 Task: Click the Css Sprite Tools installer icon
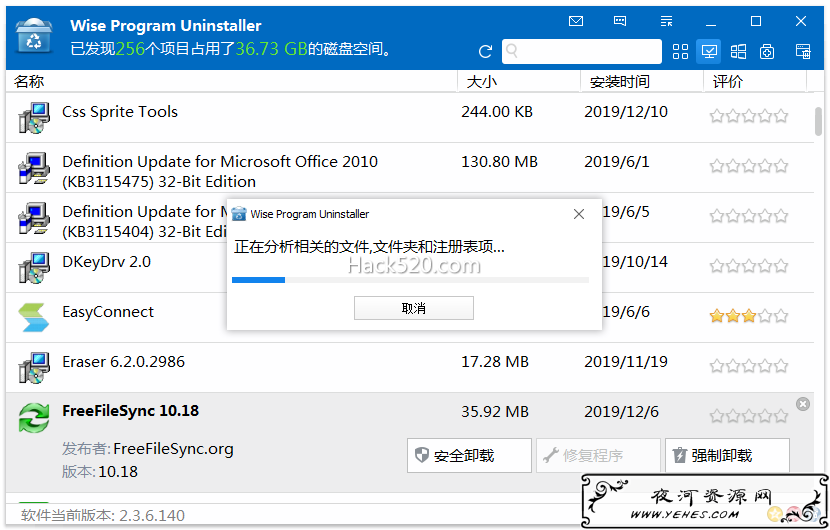click(x=34, y=118)
